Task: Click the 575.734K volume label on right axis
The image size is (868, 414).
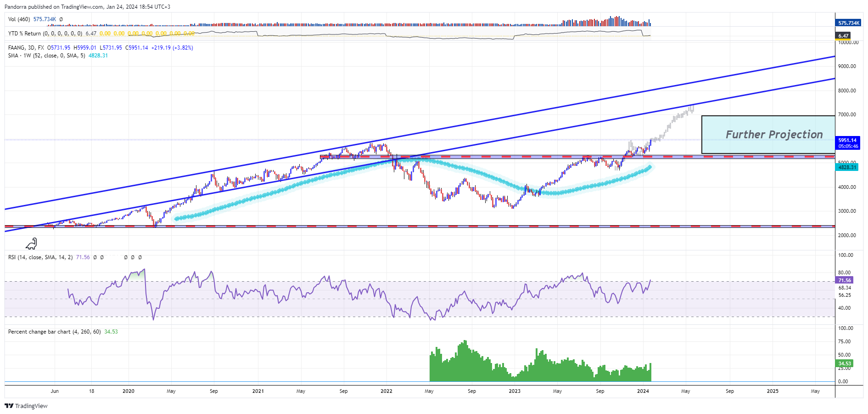Action: click(848, 23)
